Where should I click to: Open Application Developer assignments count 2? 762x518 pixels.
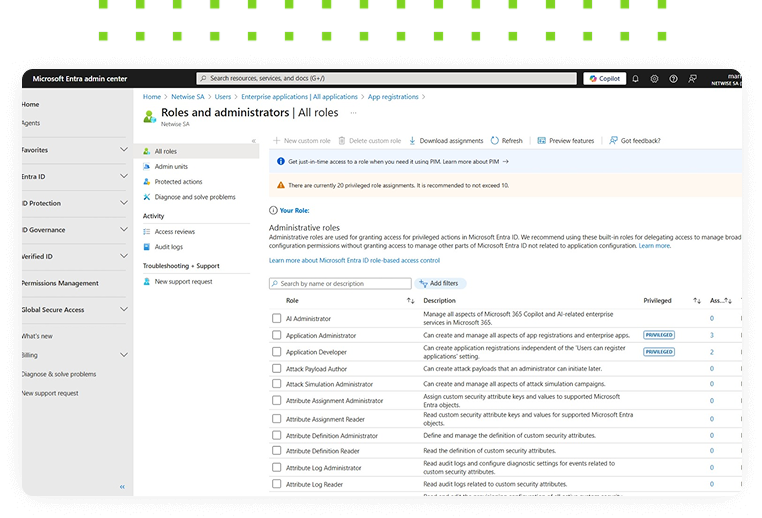(x=711, y=352)
